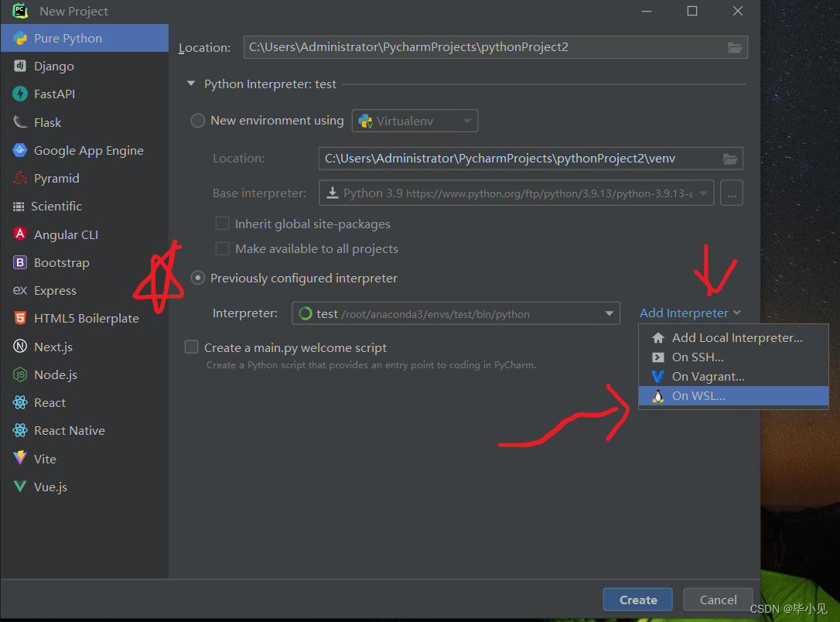The width and height of the screenshot is (840, 622).
Task: Click the terminal icon beside On SSH
Action: (x=658, y=357)
